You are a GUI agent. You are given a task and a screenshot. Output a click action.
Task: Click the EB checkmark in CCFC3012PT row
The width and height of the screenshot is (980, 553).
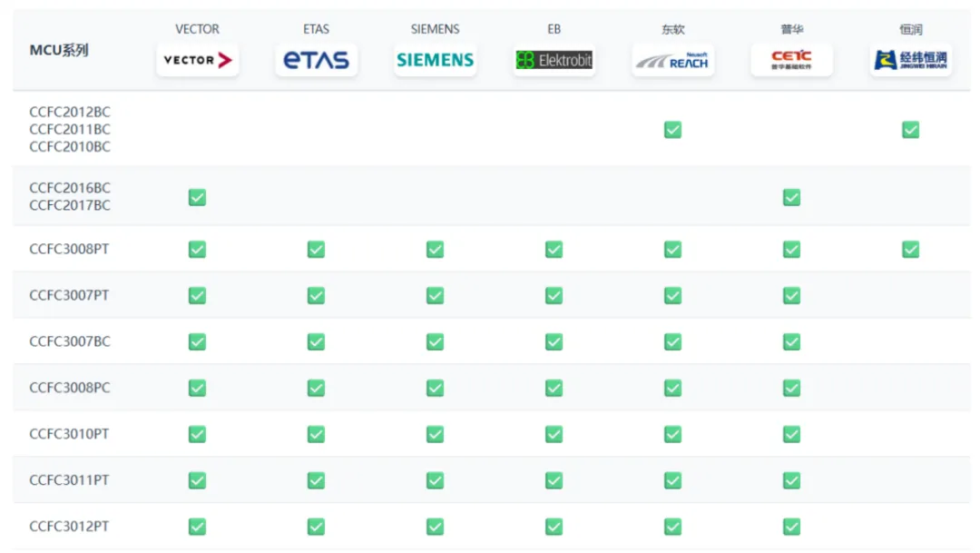(x=554, y=527)
